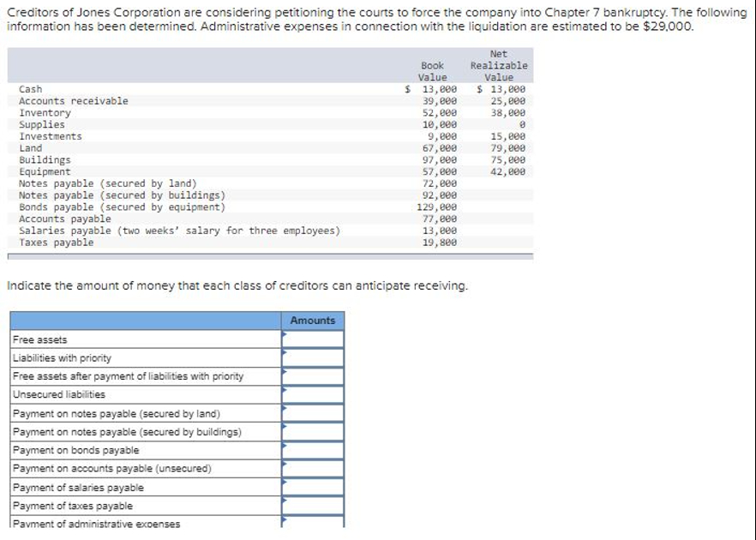Click the Liabilities with priority amount field

[x=312, y=357]
